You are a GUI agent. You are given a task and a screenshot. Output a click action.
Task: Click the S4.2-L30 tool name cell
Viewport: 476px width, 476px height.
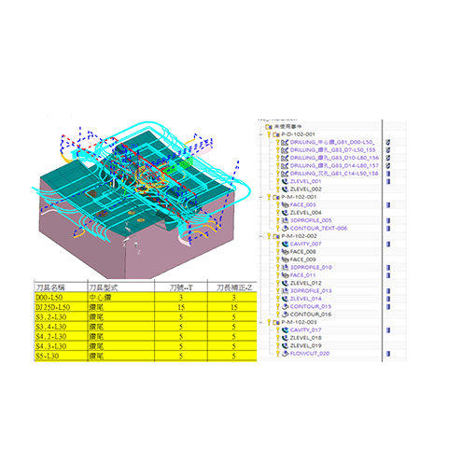(61, 336)
